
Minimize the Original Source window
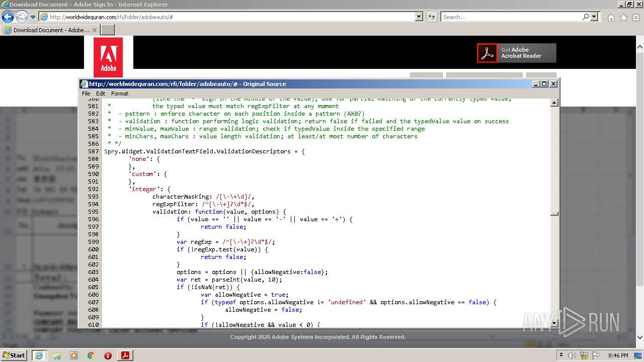[x=536, y=84]
